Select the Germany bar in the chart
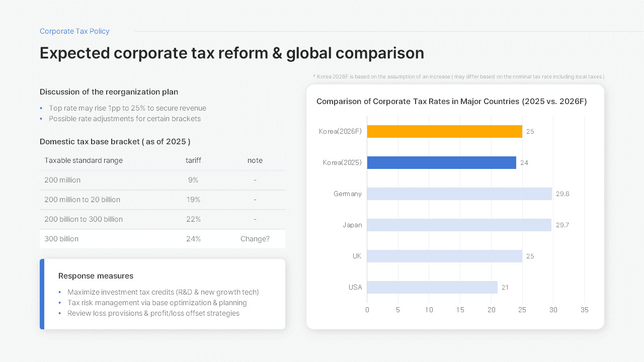644x362 pixels. 459,194
